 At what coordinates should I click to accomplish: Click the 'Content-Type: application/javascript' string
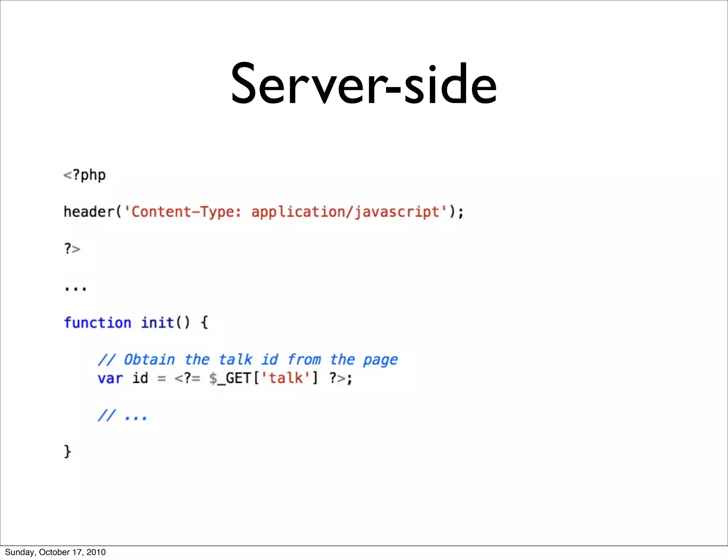pyautogui.click(x=285, y=212)
